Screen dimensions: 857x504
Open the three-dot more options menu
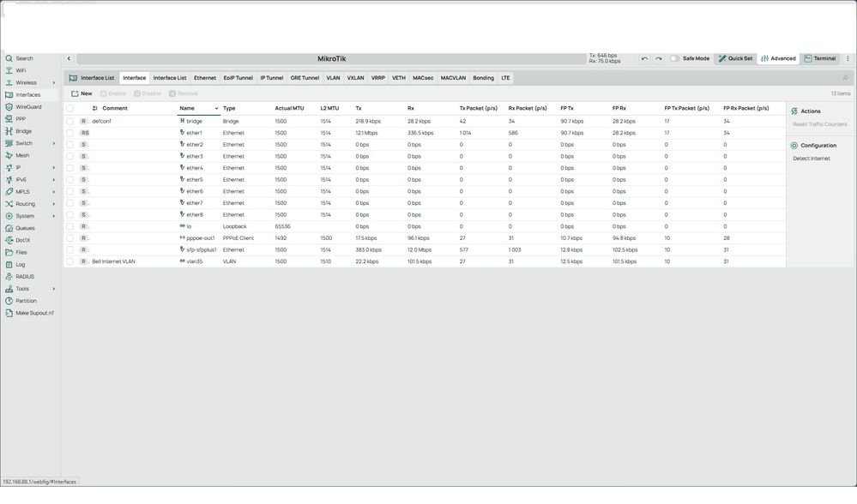tap(848, 59)
